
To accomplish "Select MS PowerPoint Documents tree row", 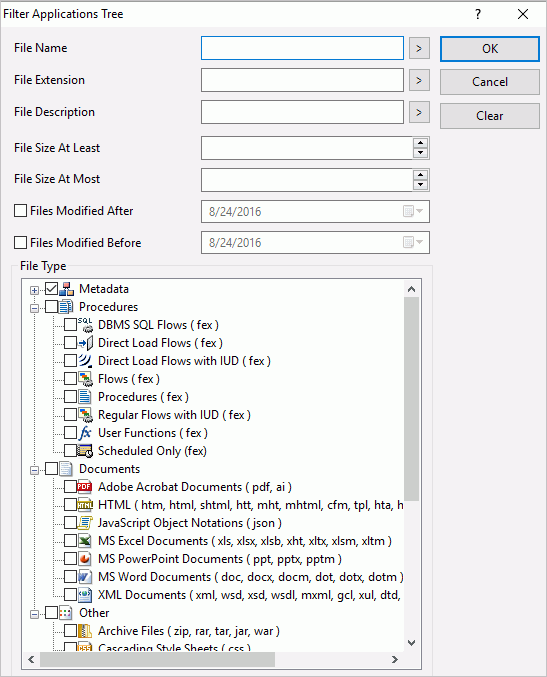I will pyautogui.click(x=220, y=559).
